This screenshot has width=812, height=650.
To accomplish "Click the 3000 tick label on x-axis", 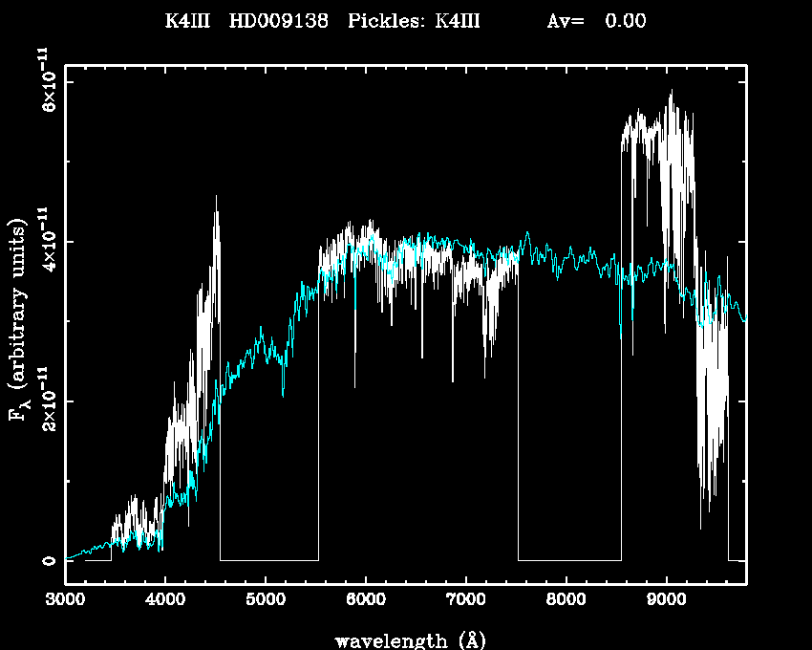I will tap(66, 600).
